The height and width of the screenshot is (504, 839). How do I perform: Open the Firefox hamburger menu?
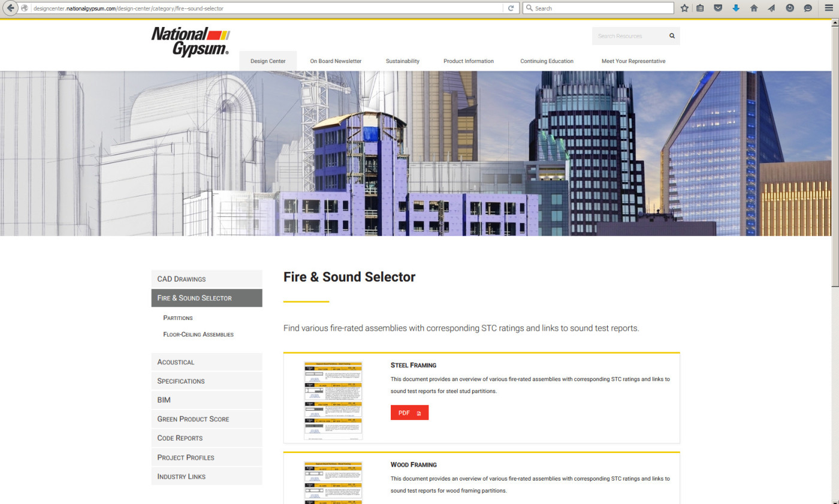[x=829, y=8]
